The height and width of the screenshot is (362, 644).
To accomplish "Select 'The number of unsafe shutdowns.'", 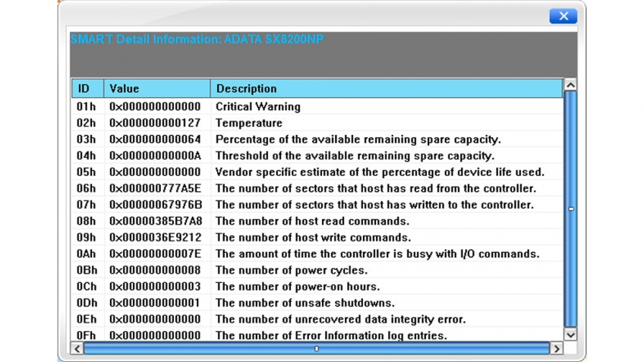I will (x=305, y=303).
